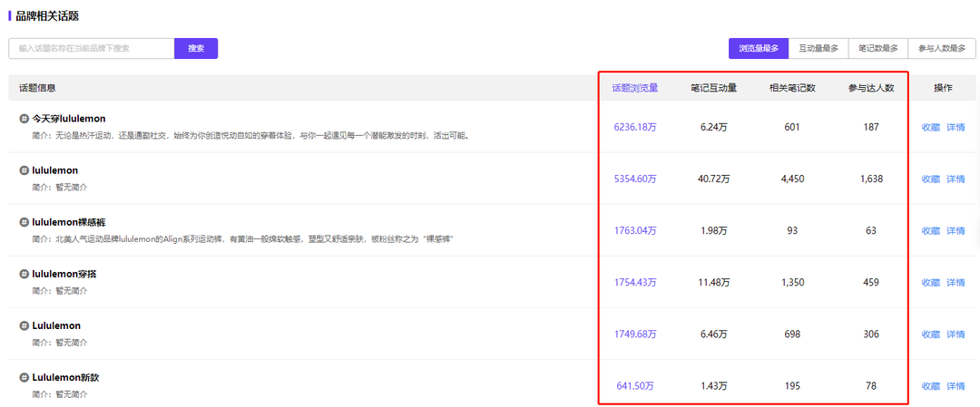980x407 pixels.
Task: Click hashtag icon beside Lululemon新款
Action: [24, 377]
